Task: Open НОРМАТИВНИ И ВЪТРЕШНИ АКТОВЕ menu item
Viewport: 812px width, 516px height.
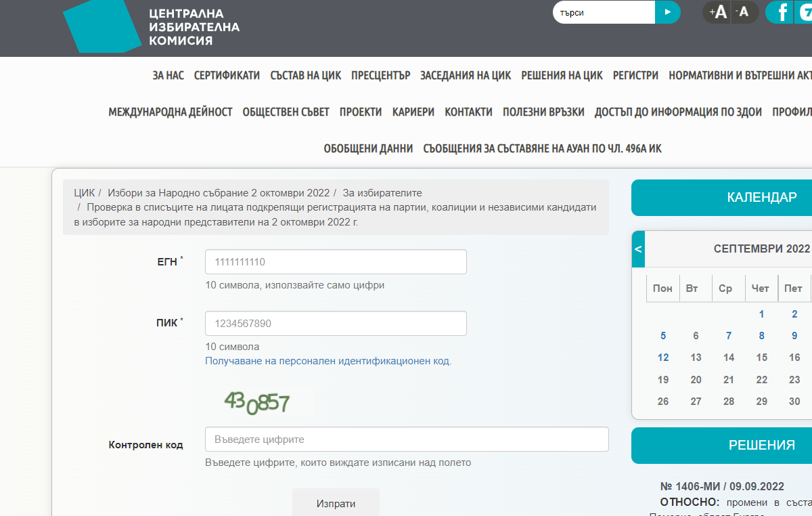Action: 740,76
